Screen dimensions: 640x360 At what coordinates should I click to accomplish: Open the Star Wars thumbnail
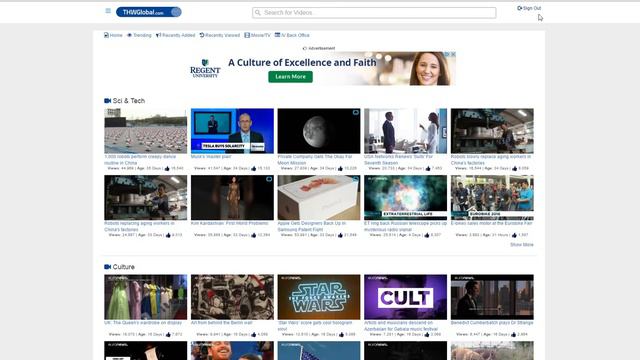click(x=319, y=297)
